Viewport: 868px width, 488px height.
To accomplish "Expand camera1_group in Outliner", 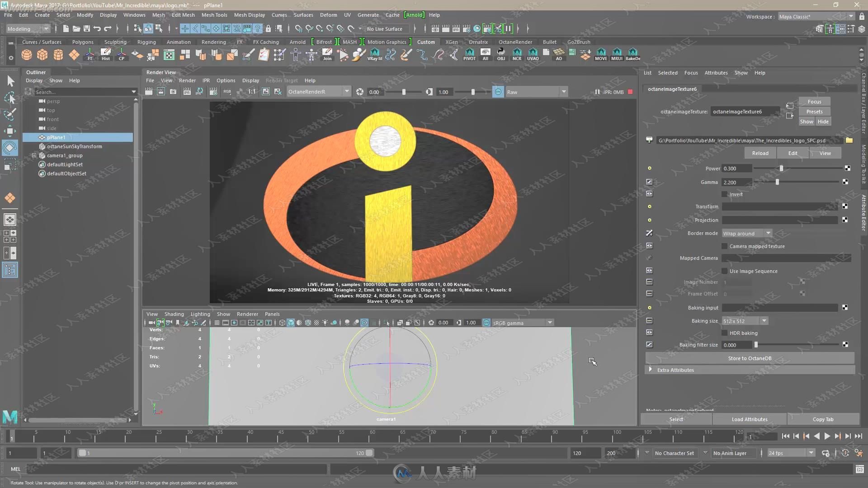I will 34,155.
